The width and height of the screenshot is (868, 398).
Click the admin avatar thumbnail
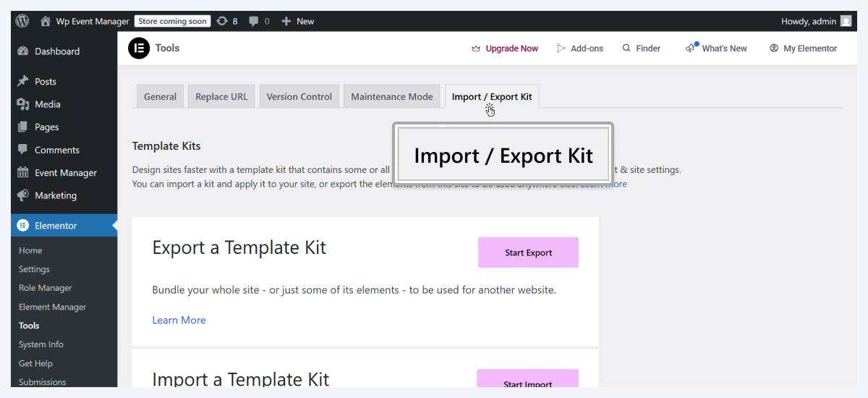point(846,21)
